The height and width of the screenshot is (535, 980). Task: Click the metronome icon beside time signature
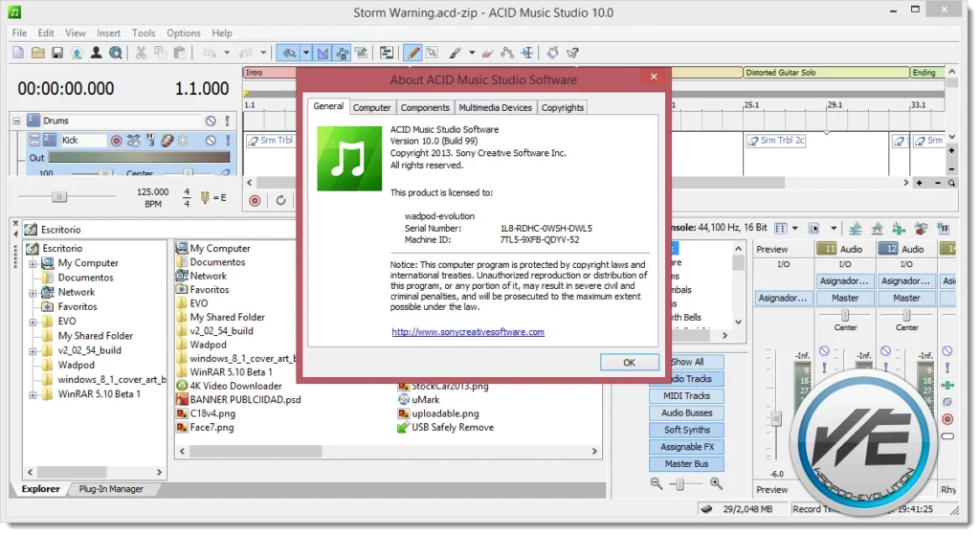coord(205,199)
